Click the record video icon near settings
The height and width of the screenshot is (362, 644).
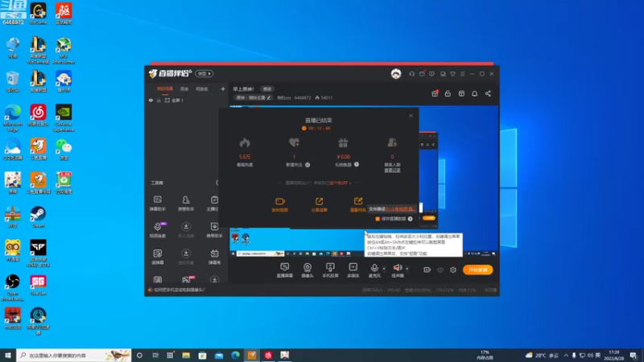click(x=427, y=269)
